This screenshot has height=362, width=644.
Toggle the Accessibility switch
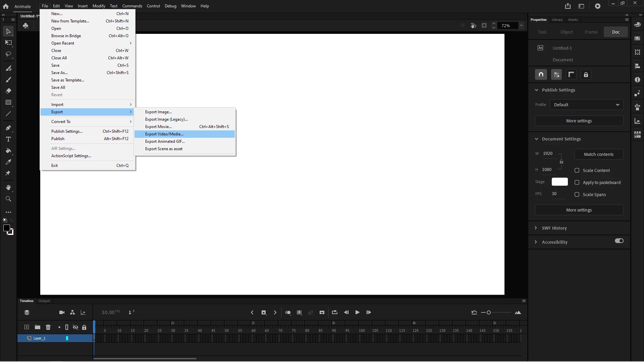[619, 241]
